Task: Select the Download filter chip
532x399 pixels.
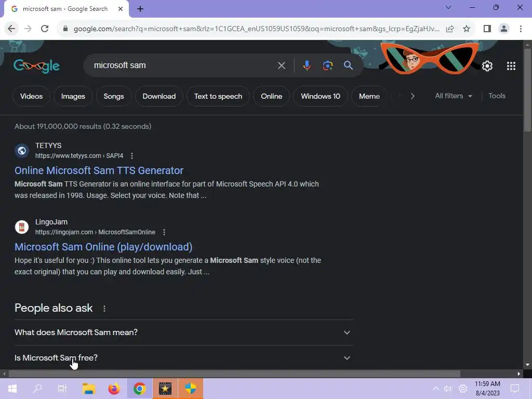Action: (x=159, y=96)
